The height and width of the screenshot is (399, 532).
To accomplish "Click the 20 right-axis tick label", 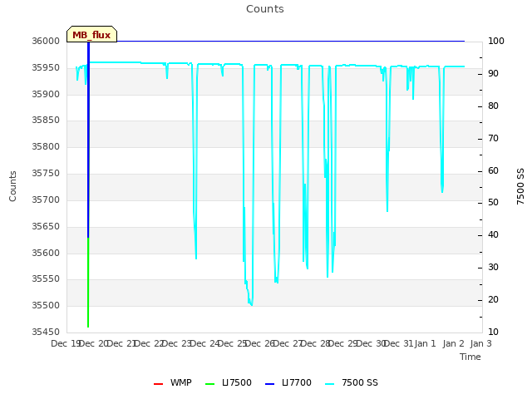I will (x=493, y=299).
